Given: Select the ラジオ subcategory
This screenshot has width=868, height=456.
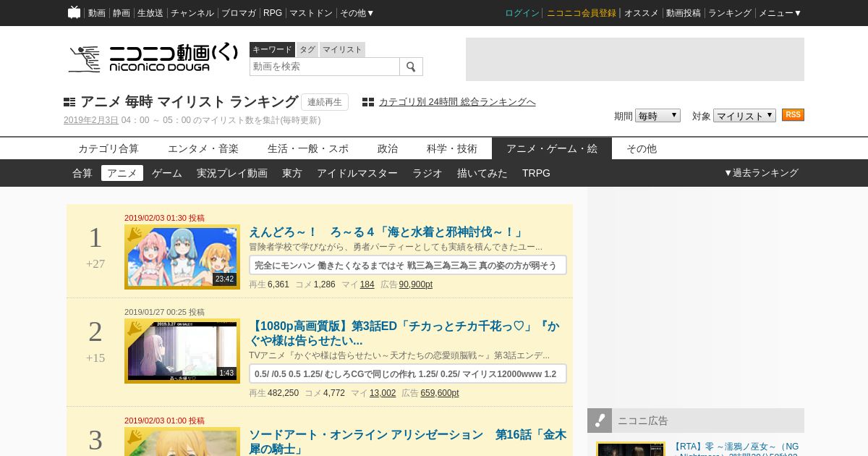Looking at the screenshot, I should point(427,173).
